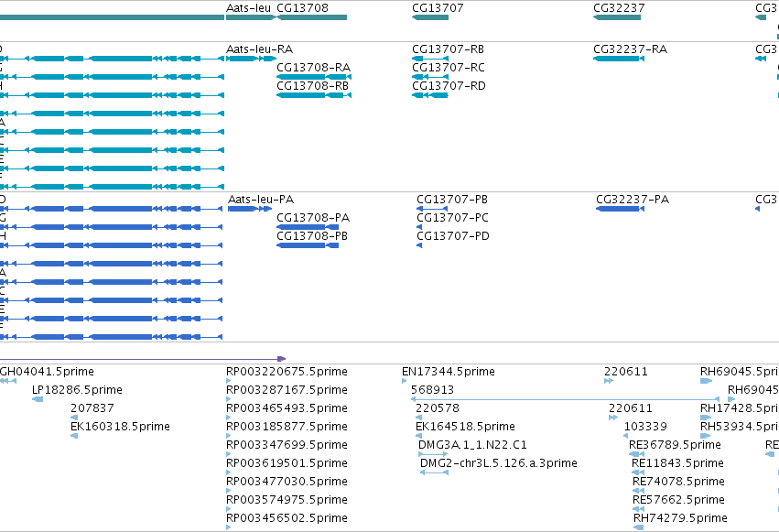Image resolution: width=779 pixels, height=532 pixels.
Task: Select the RP003574975.5prime EST label
Action: (x=287, y=500)
